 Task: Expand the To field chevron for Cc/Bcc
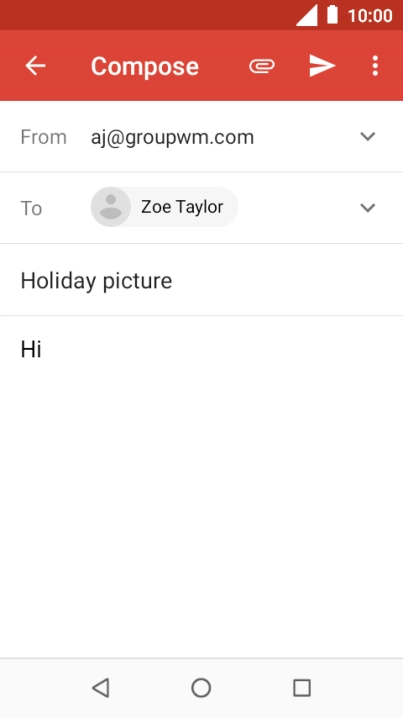[368, 208]
